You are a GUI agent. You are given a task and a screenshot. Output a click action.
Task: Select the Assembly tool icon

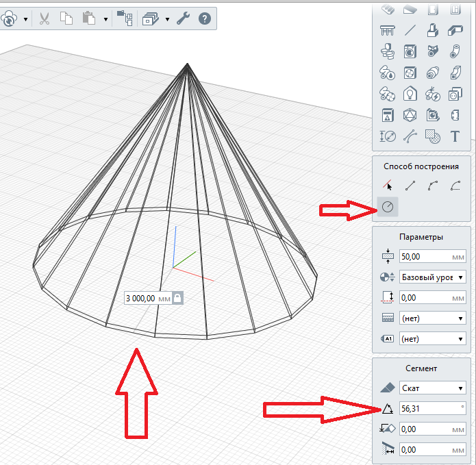433,115
